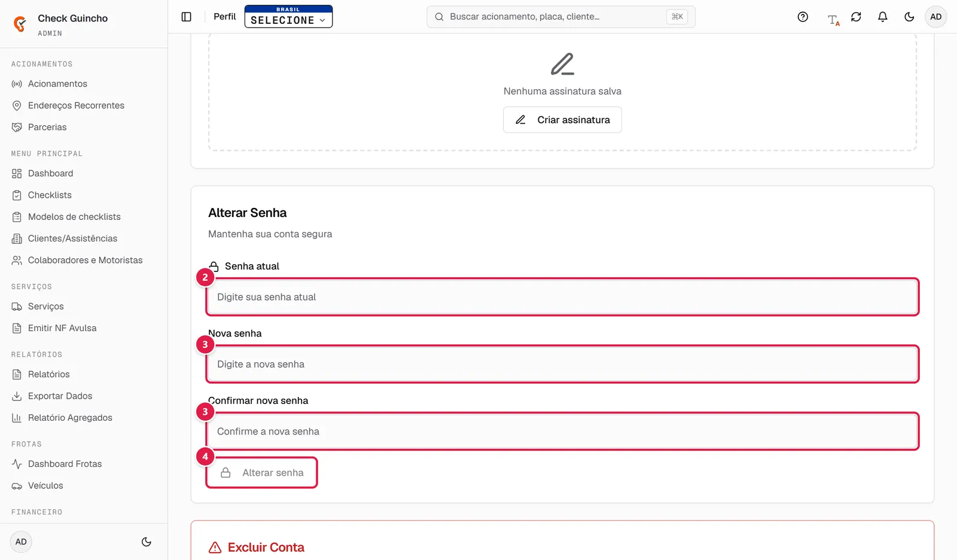Open Relatórios in the sidebar
The height and width of the screenshot is (560, 957).
coord(48,374)
